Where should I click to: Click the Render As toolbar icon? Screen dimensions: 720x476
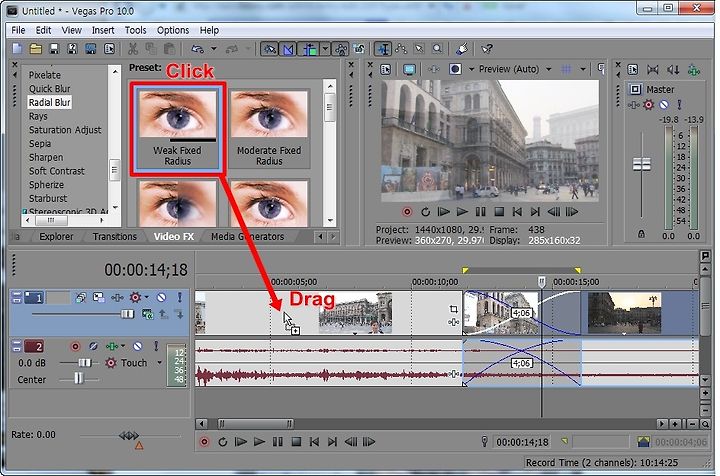coord(91,49)
